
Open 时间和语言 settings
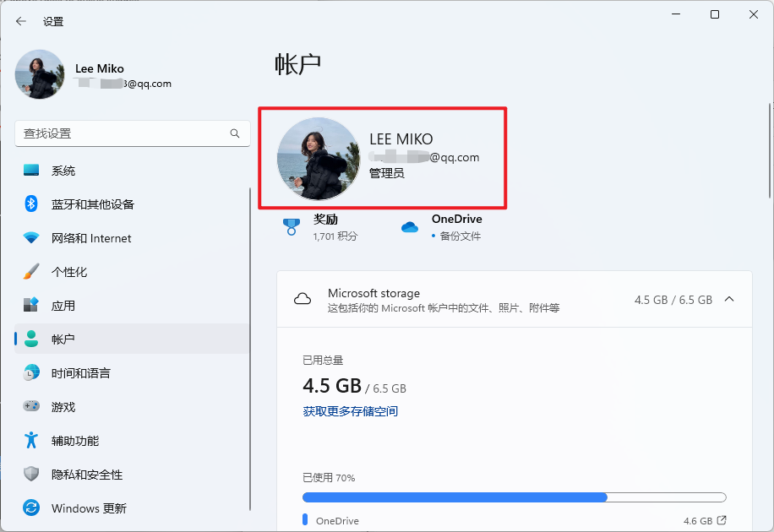click(132, 372)
